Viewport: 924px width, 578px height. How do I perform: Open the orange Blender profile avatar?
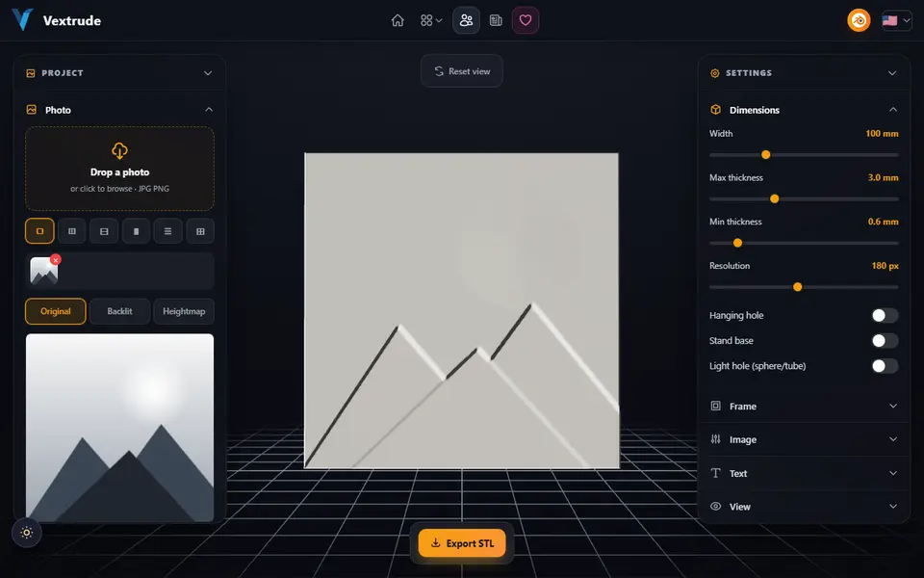859,20
